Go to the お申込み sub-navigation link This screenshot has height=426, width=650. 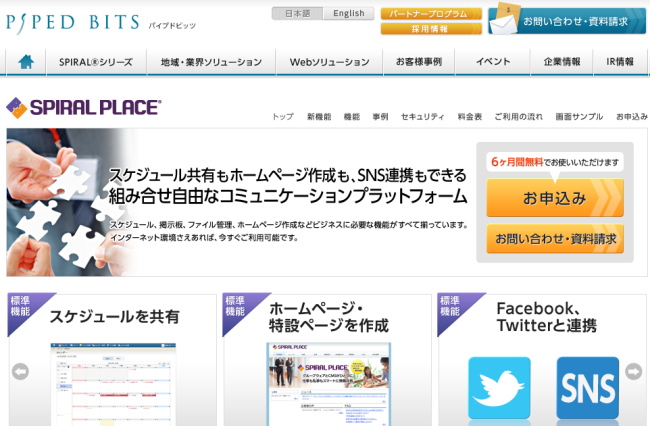click(632, 116)
